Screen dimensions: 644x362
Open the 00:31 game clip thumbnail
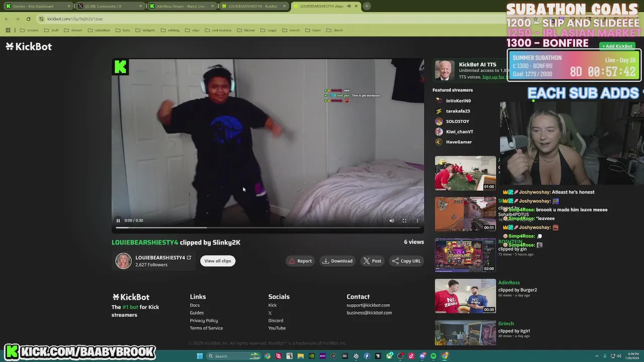[465, 214]
